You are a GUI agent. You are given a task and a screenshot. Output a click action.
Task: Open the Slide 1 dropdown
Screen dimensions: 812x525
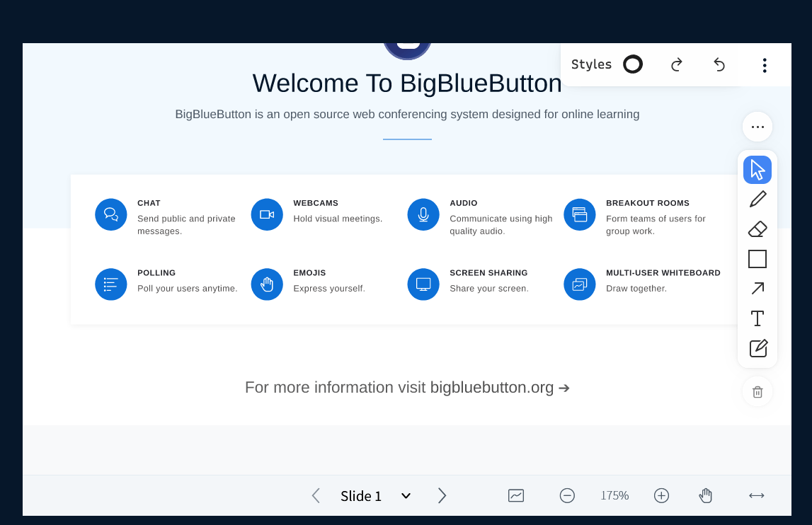(375, 495)
